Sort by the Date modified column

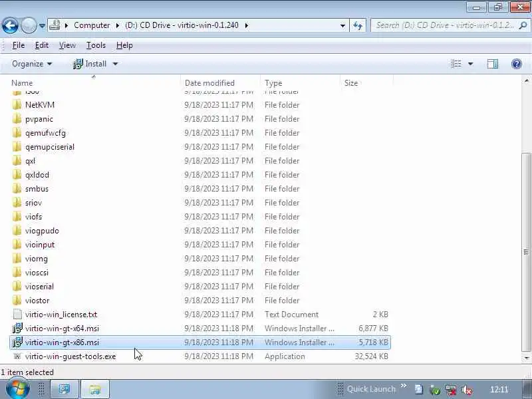click(x=209, y=82)
